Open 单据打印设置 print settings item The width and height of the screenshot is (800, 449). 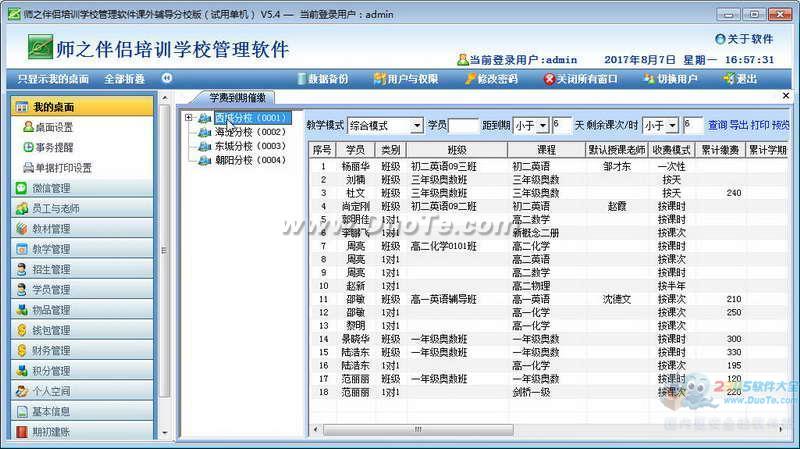[58, 168]
